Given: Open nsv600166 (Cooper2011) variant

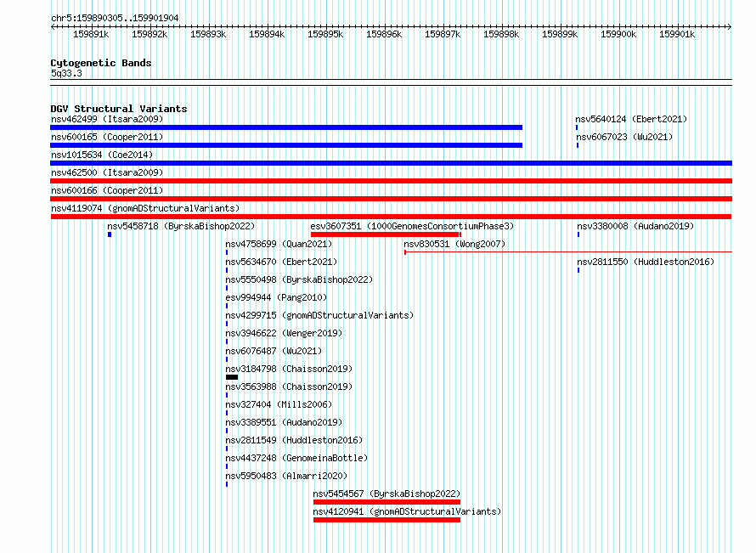Looking at the screenshot, I should [107, 190].
